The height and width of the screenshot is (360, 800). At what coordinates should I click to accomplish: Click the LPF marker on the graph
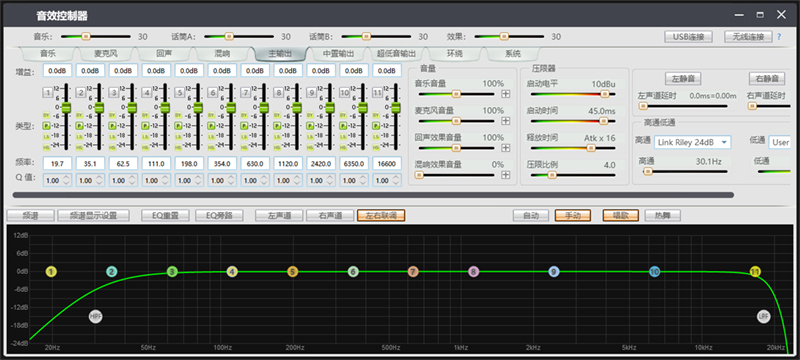763,316
